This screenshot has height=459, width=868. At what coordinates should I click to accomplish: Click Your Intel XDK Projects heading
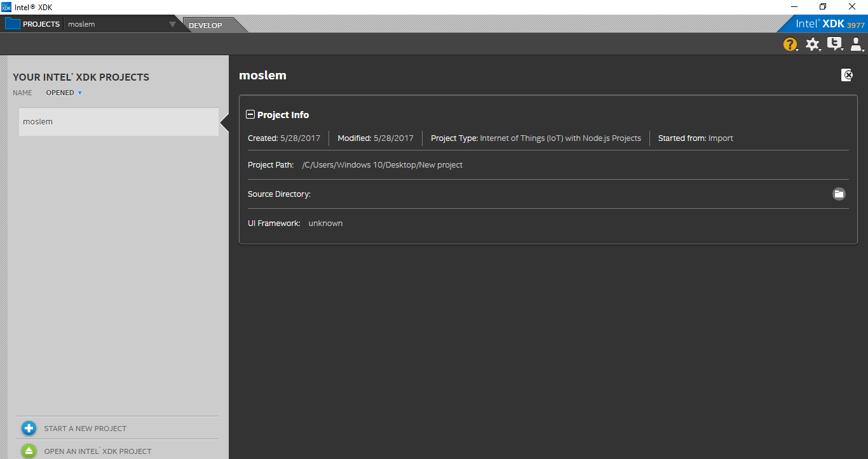pyautogui.click(x=81, y=77)
